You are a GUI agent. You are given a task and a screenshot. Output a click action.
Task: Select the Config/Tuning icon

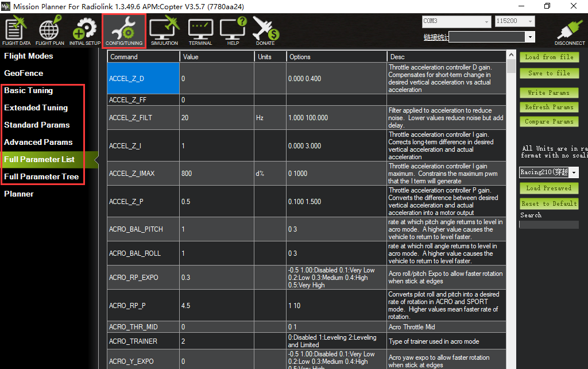124,31
